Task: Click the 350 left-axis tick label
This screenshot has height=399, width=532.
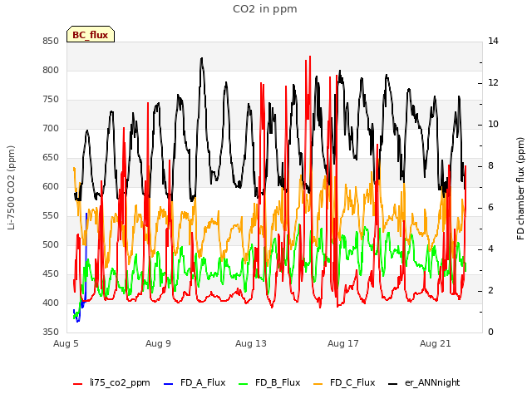Action: [x=51, y=332]
